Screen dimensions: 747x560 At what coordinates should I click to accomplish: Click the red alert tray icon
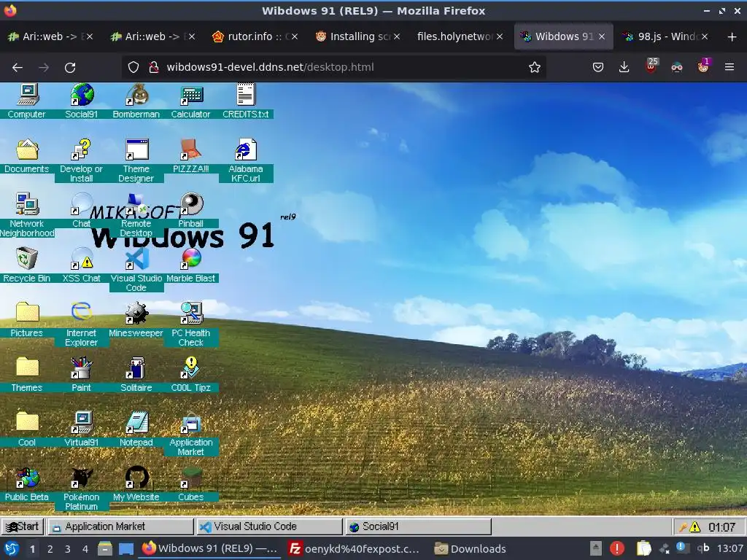click(x=617, y=548)
